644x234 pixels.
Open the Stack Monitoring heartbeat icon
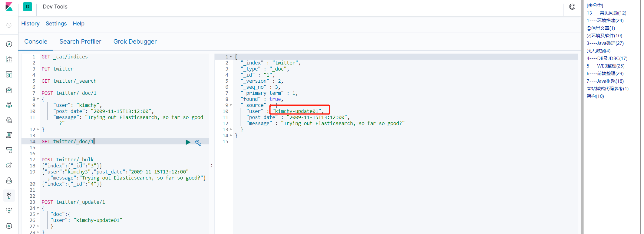click(9, 211)
